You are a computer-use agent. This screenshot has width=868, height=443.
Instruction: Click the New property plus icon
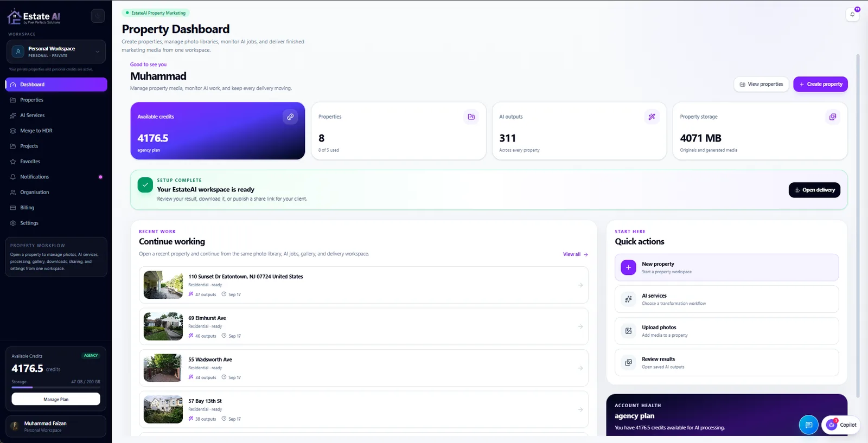coord(628,267)
